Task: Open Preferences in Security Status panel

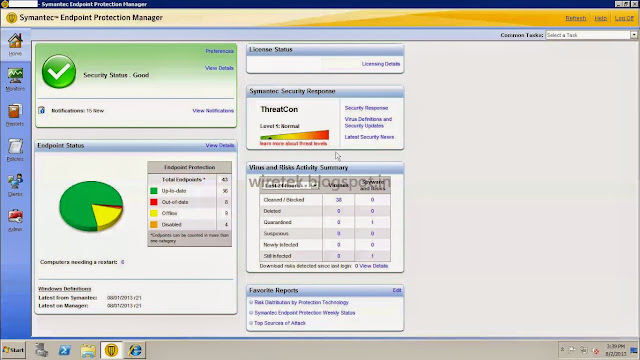Action: click(x=220, y=51)
